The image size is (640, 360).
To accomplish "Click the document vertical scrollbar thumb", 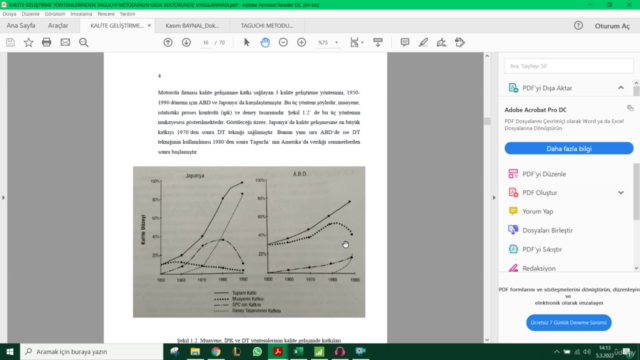I will pyautogui.click(x=487, y=122).
